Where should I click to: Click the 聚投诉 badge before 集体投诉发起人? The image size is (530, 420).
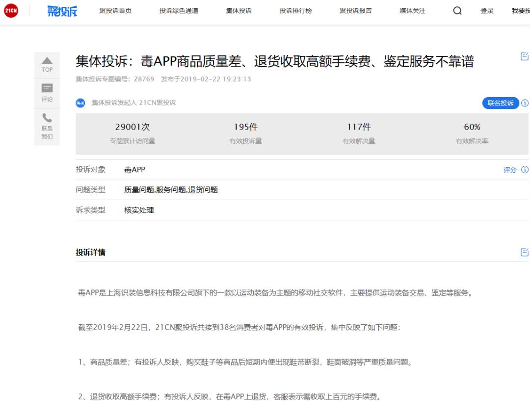pos(81,103)
